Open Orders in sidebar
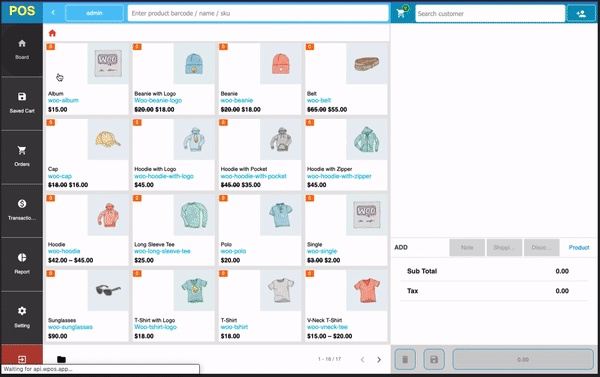 pyautogui.click(x=22, y=157)
